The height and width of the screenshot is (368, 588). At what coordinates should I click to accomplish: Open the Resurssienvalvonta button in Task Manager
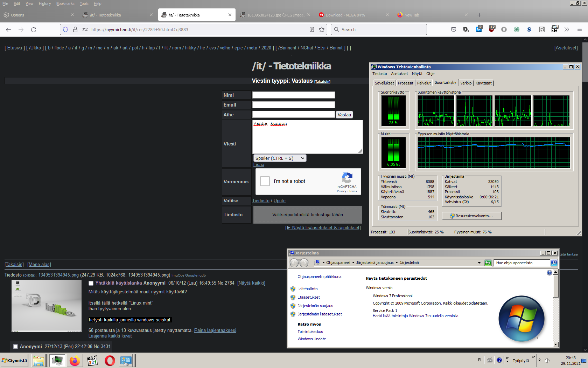471,216
